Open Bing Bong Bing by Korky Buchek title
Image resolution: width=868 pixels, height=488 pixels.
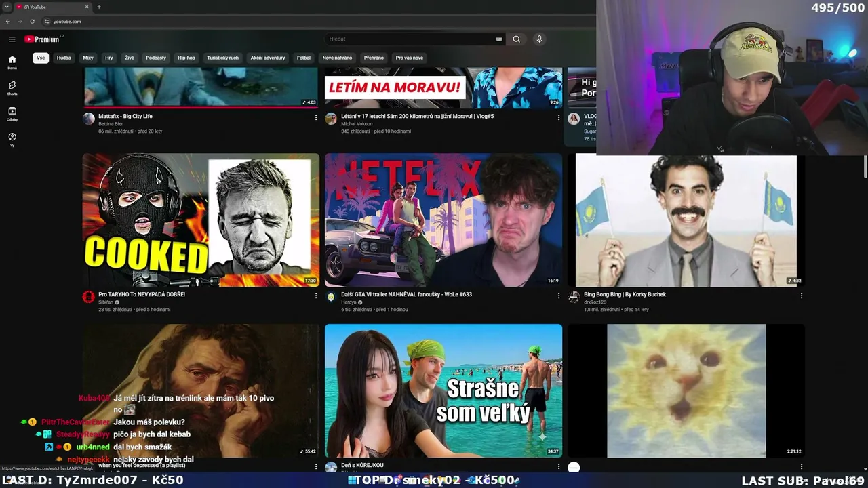click(x=625, y=295)
